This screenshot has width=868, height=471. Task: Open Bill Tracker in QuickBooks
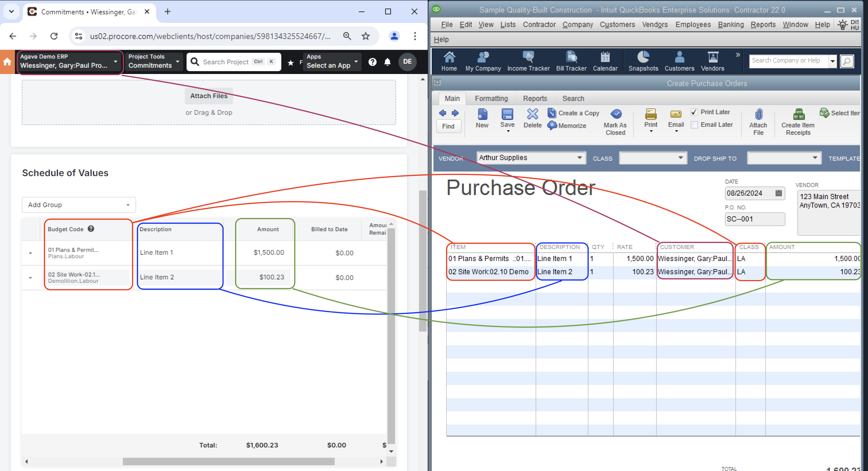pyautogui.click(x=571, y=61)
